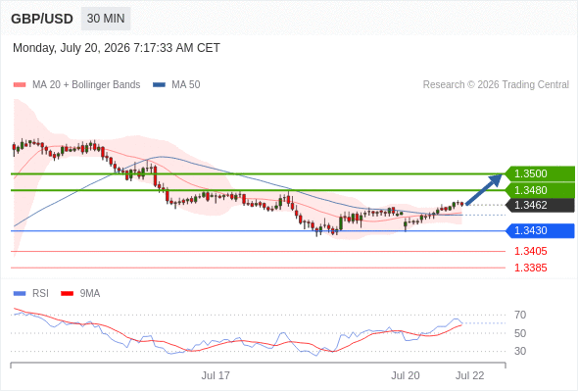
Task: Select the blue 1.3430 pivot tag
Action: click(539, 231)
